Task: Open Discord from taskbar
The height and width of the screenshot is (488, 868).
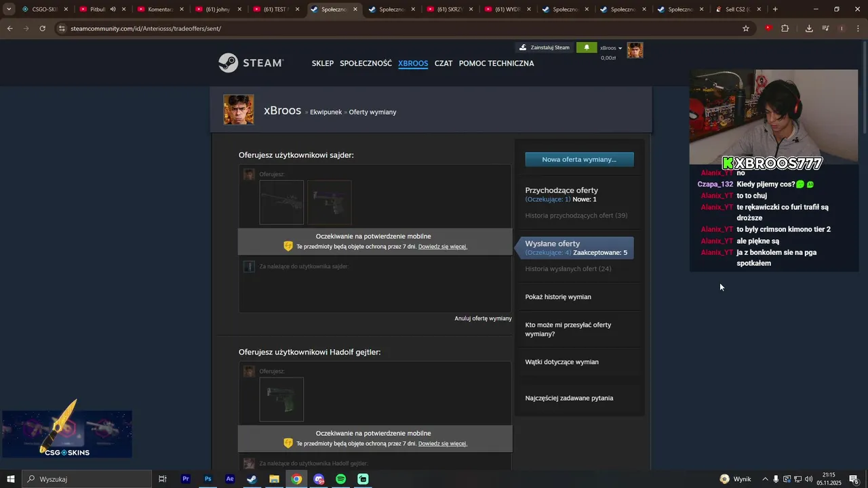Action: tap(319, 479)
